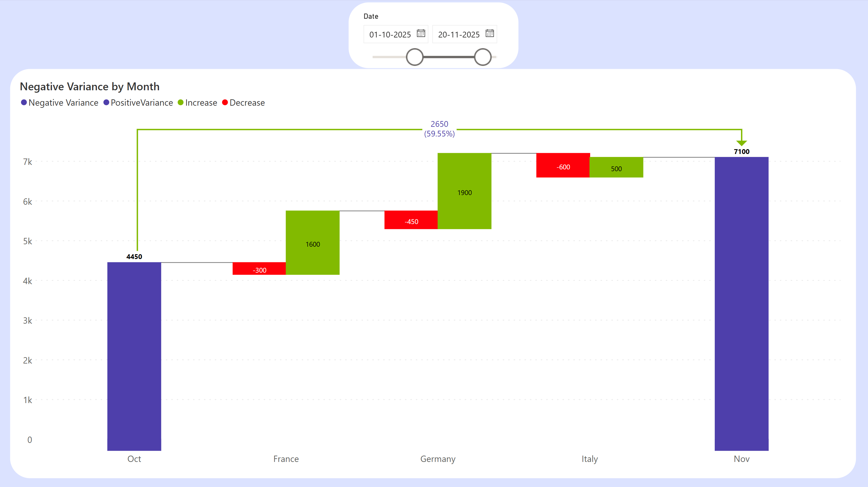The image size is (868, 487).
Task: Click the right date slider handle
Action: click(x=482, y=57)
